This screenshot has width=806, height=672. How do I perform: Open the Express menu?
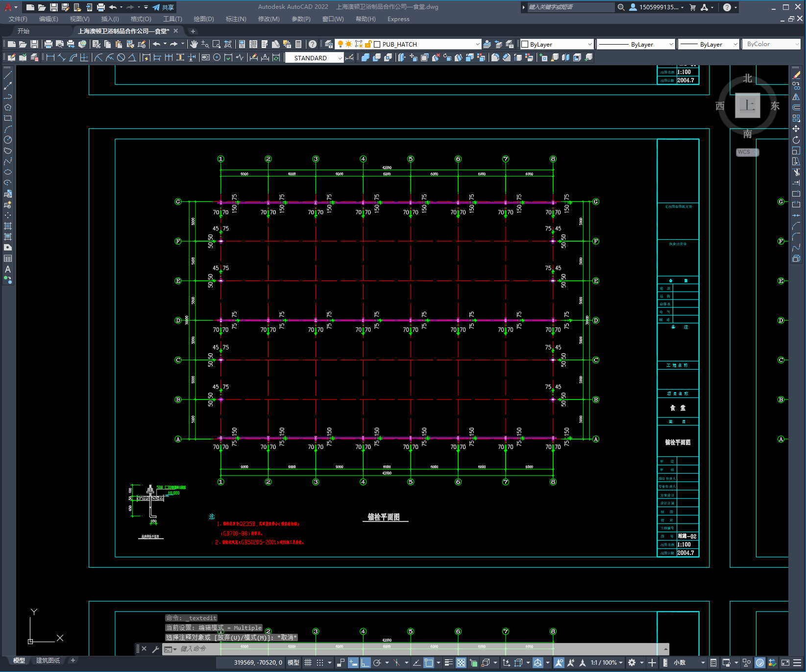pos(398,19)
